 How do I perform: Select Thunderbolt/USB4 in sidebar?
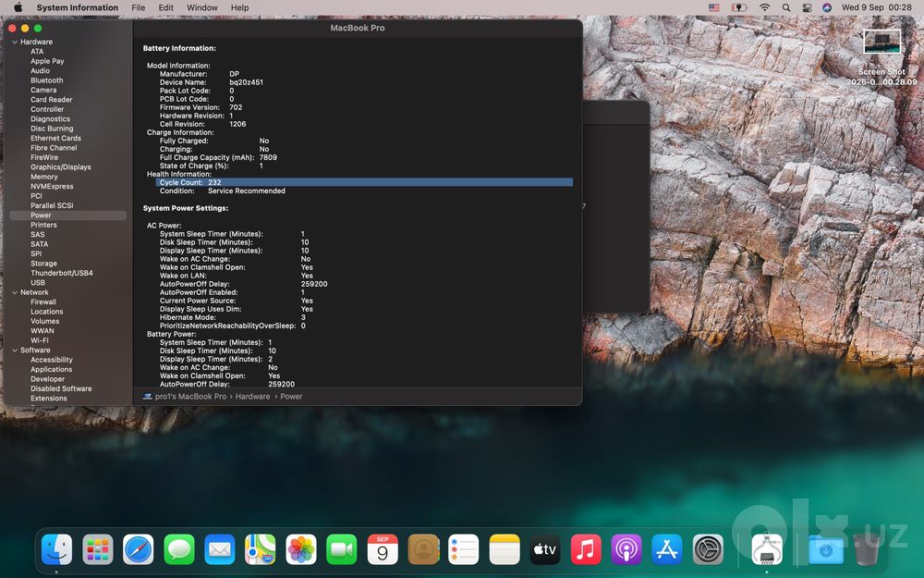click(61, 273)
